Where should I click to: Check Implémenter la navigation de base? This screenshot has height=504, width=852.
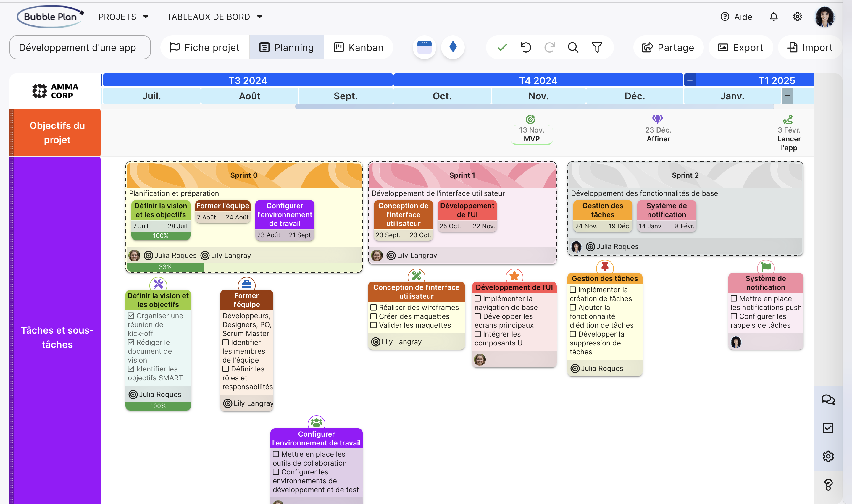pos(477,298)
